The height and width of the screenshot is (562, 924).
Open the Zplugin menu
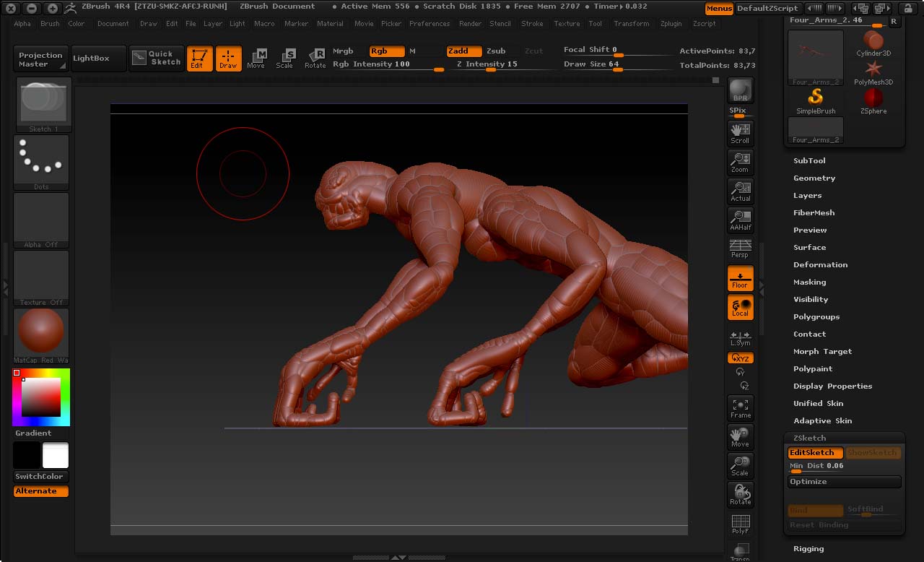pyautogui.click(x=671, y=24)
